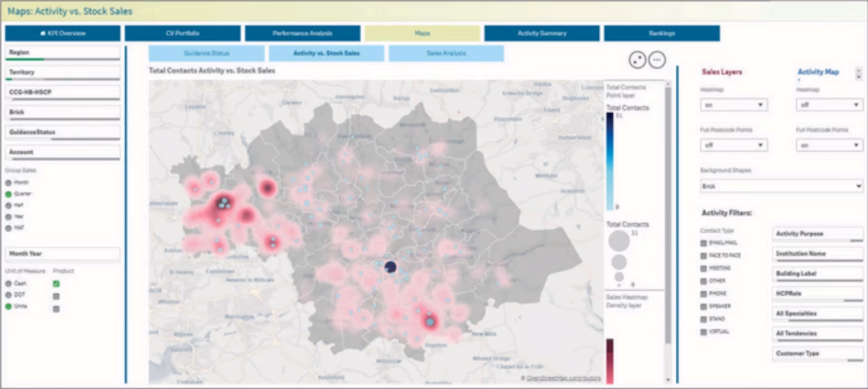The image size is (868, 389).
Task: Check the EMAIL/MAIL contact type
Action: coord(704,243)
